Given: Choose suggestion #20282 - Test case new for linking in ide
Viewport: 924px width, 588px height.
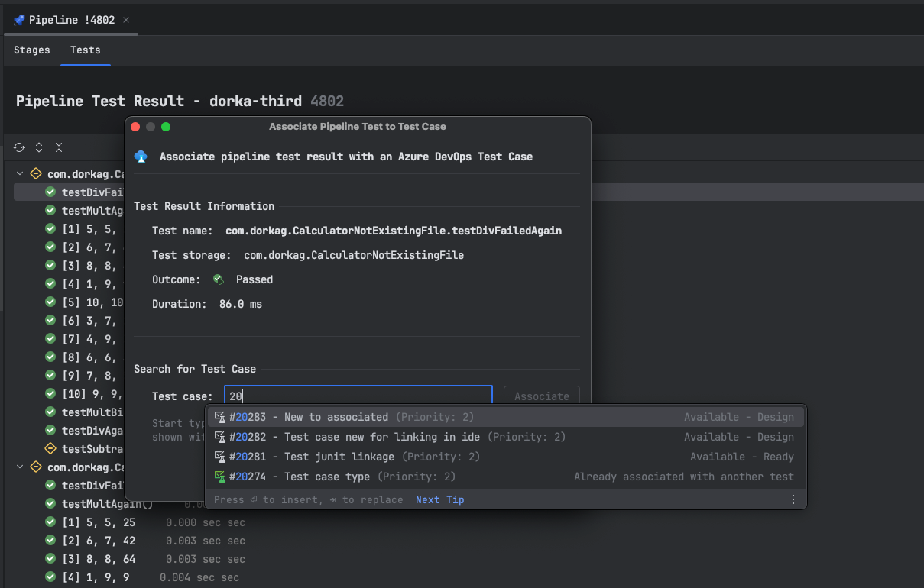Looking at the screenshot, I should point(506,437).
